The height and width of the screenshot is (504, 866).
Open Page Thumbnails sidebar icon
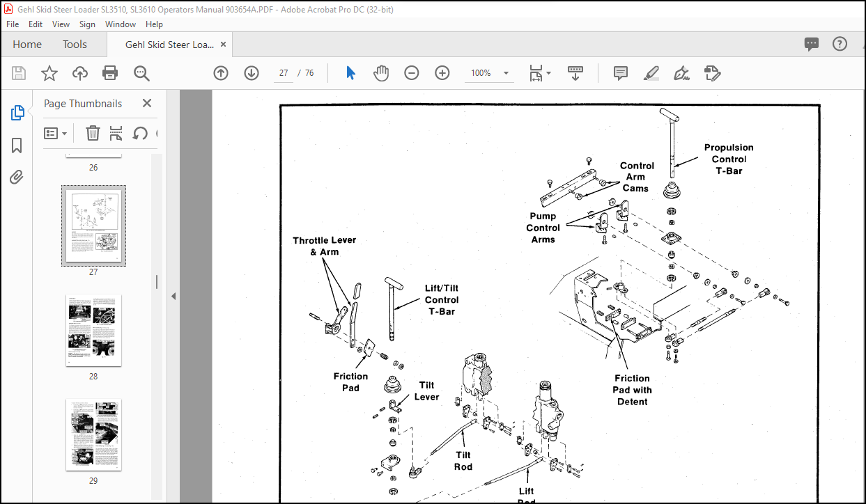[17, 113]
